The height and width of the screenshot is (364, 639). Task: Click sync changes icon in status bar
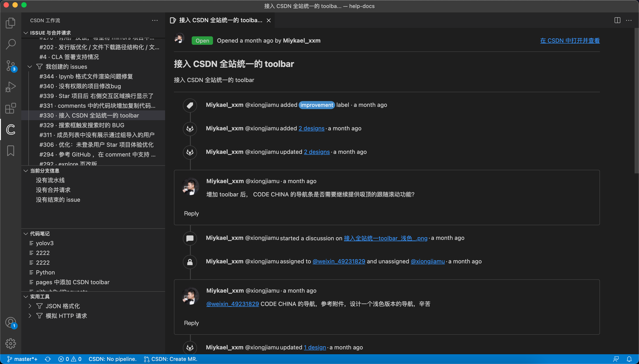point(48,359)
